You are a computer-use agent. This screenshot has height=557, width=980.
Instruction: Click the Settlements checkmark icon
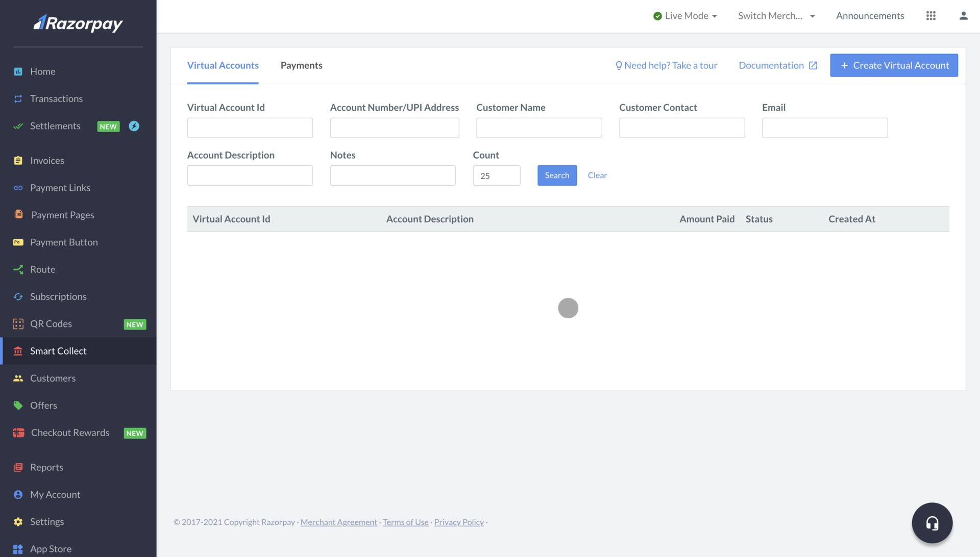point(18,126)
